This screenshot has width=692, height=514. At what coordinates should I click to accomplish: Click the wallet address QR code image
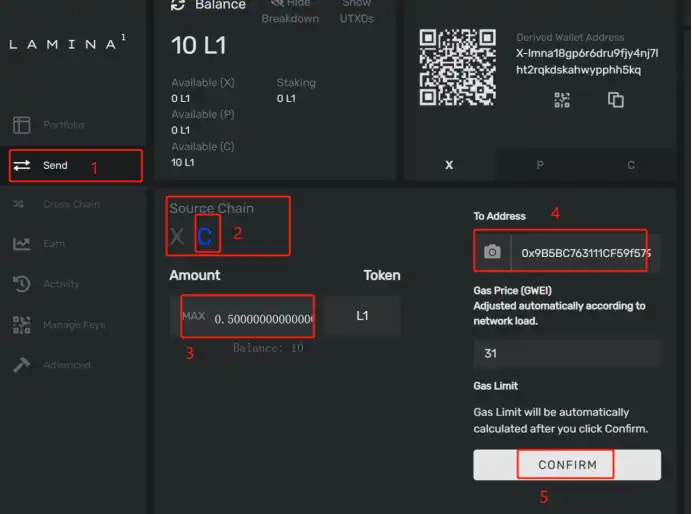[457, 68]
